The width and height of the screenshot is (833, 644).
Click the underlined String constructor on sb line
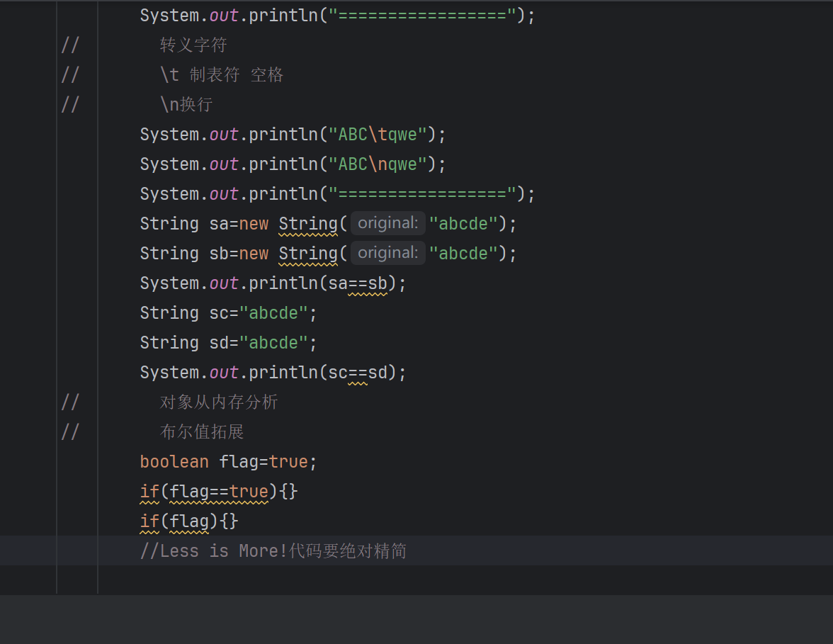point(308,254)
